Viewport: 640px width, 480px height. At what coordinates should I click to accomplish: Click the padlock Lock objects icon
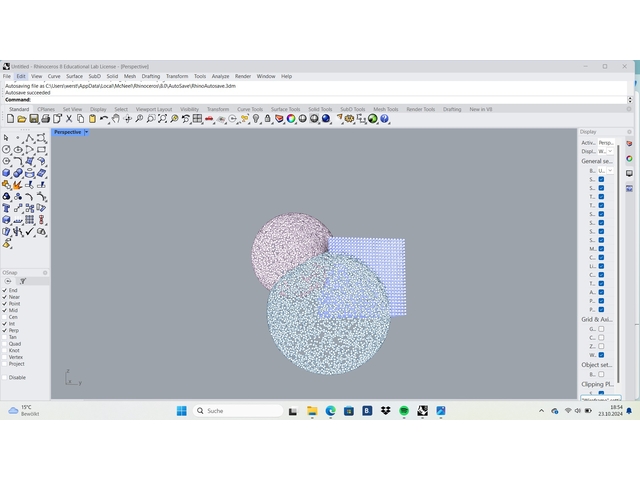coord(267,119)
